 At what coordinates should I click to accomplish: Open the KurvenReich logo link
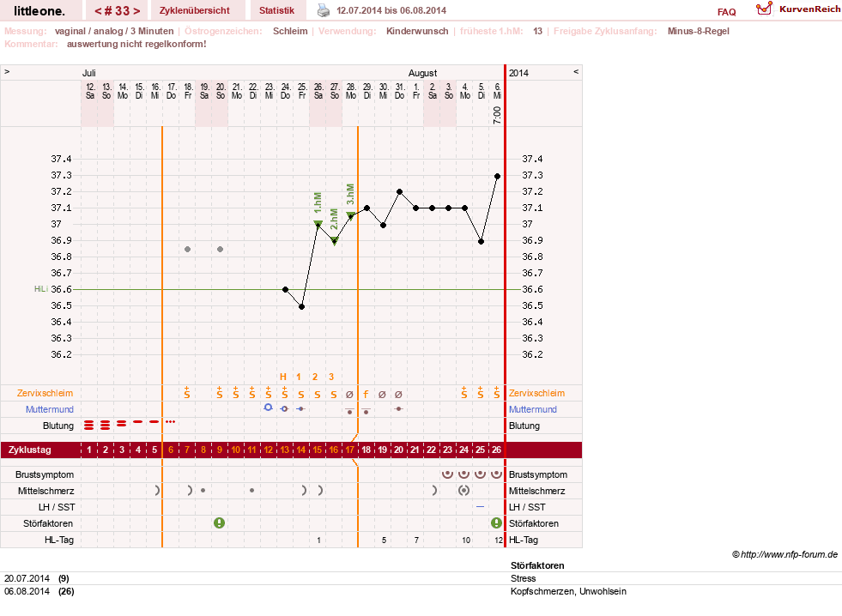click(798, 9)
